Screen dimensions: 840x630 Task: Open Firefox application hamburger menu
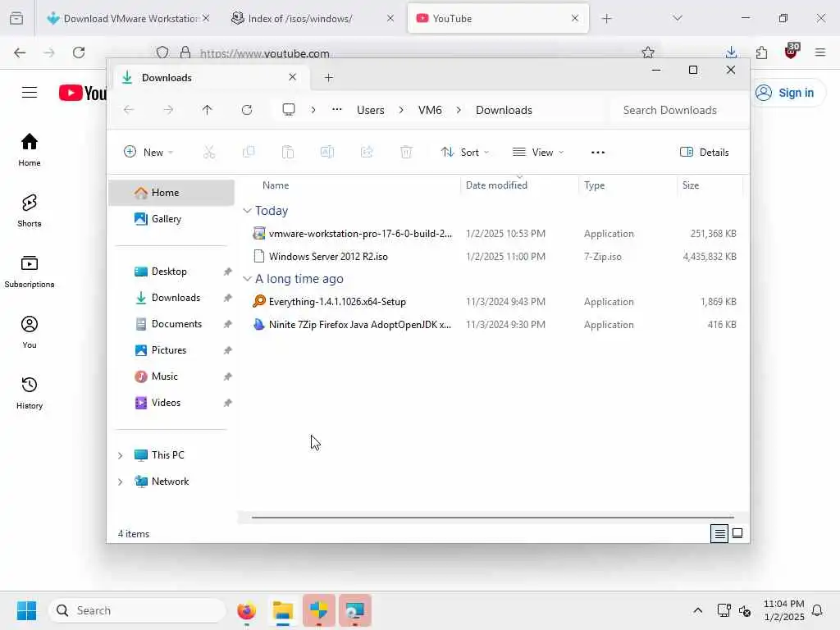coord(820,52)
